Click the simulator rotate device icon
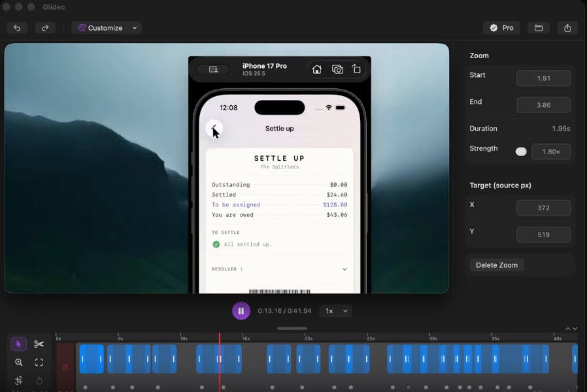This screenshot has height=392, width=587. pyautogui.click(x=356, y=69)
